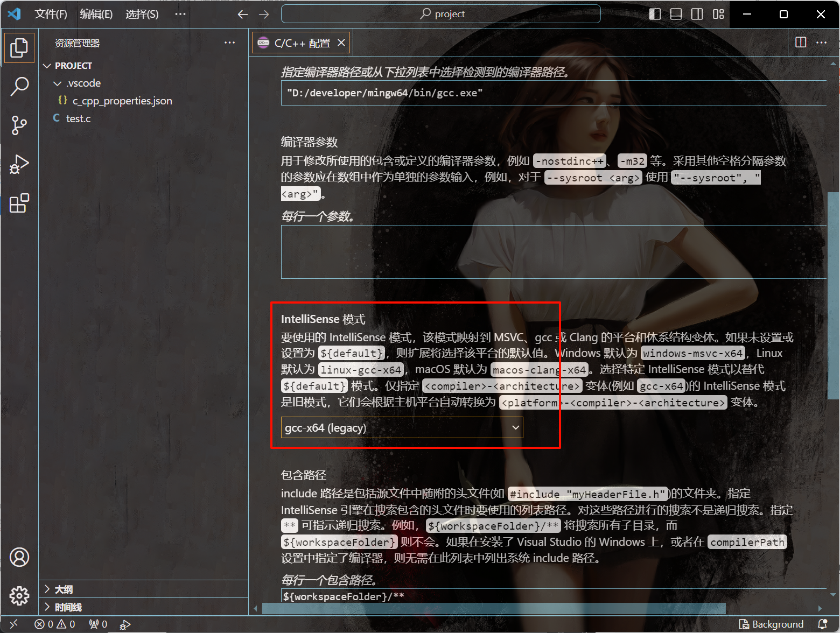The width and height of the screenshot is (840, 633).
Task: Open the Source Control view
Action: point(19,125)
